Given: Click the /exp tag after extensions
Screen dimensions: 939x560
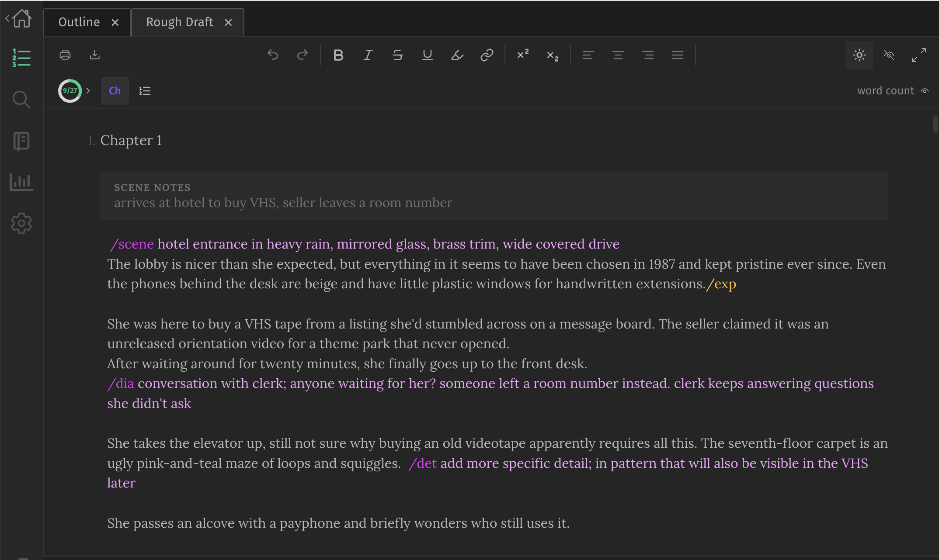Looking at the screenshot, I should click(x=721, y=284).
